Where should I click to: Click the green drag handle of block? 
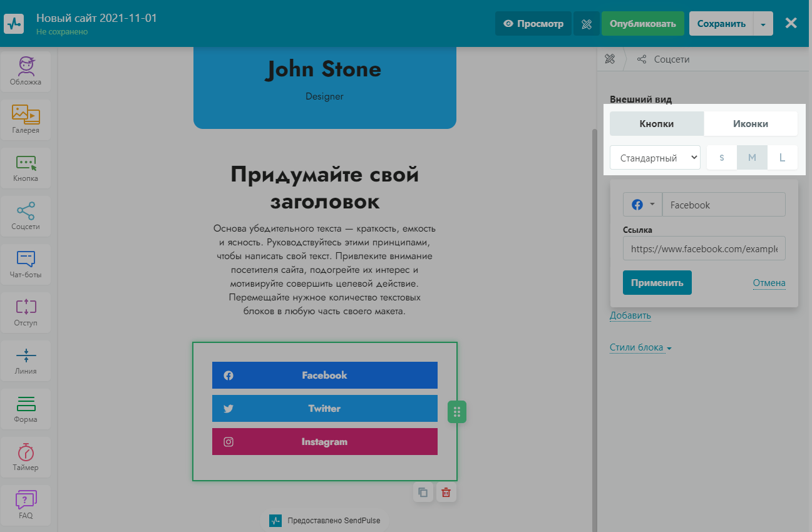457,412
